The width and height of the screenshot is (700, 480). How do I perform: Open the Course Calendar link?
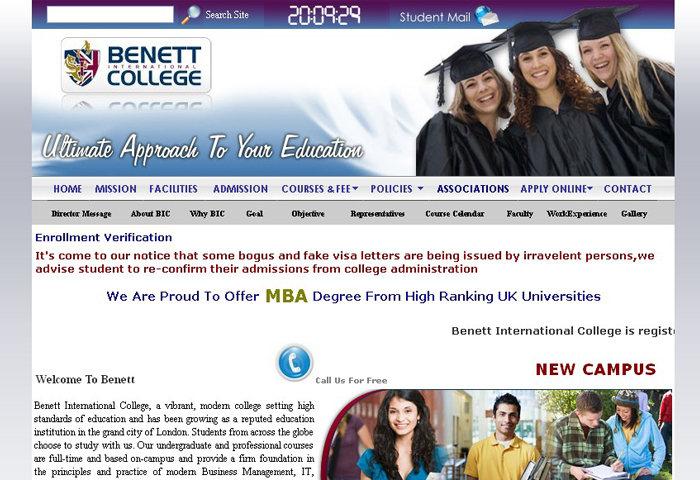(455, 213)
